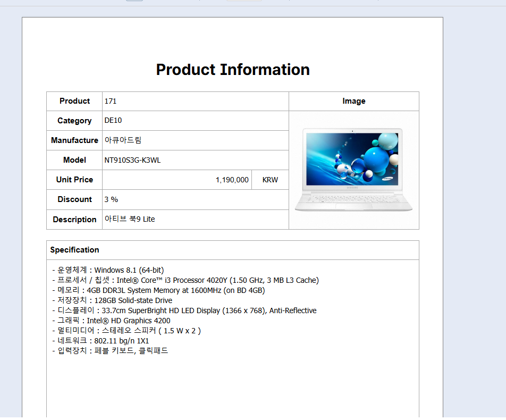Click the Product Information heading
The width and height of the screenshot is (506, 420).
(233, 70)
